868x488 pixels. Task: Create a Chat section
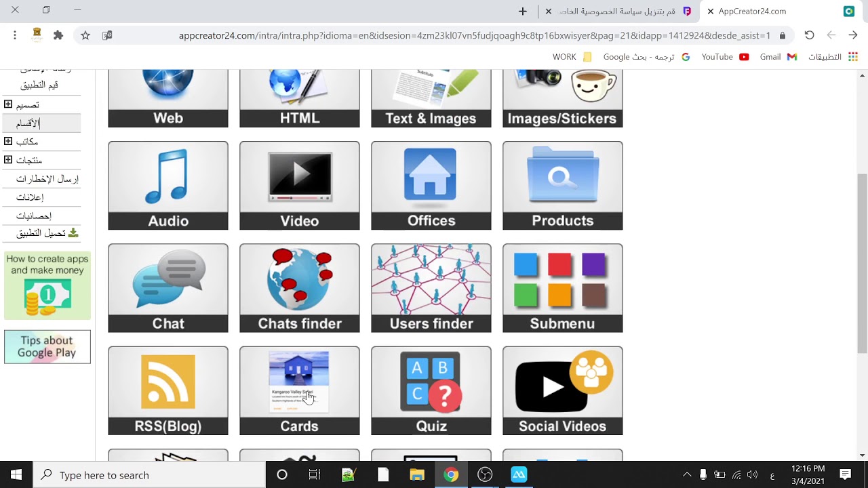(168, 288)
